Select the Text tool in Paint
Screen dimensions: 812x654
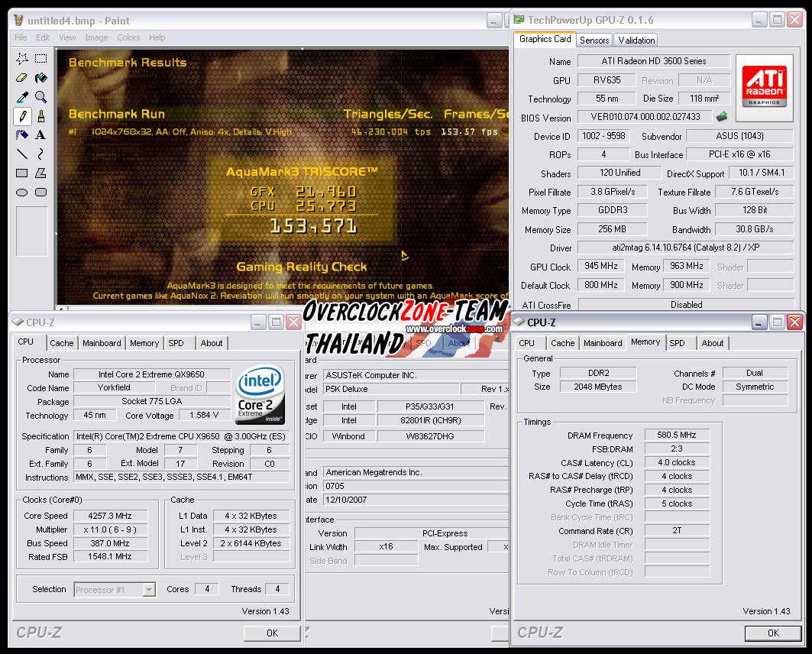(x=41, y=135)
